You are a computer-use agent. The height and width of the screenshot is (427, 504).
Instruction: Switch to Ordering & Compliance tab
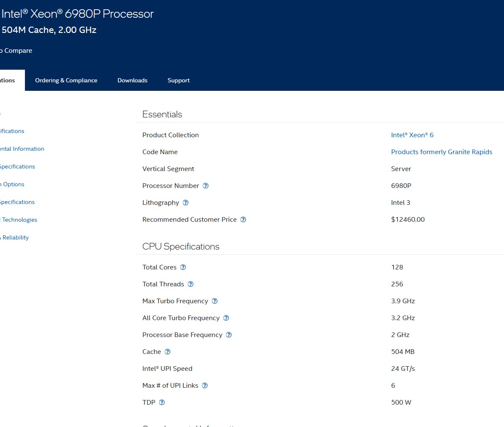[66, 80]
